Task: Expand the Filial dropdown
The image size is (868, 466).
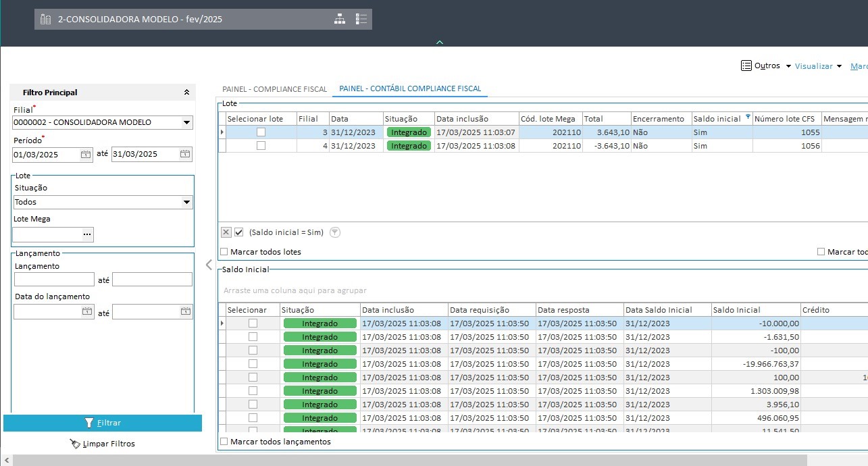Action: point(186,123)
